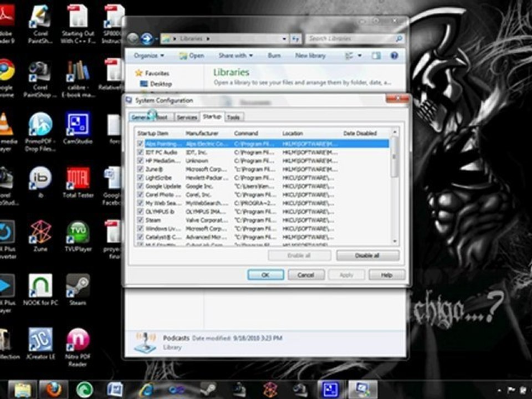Image resolution: width=532 pixels, height=399 pixels.
Task: Open Corel PaintShop camera icon shortcut
Action: [x=40, y=78]
